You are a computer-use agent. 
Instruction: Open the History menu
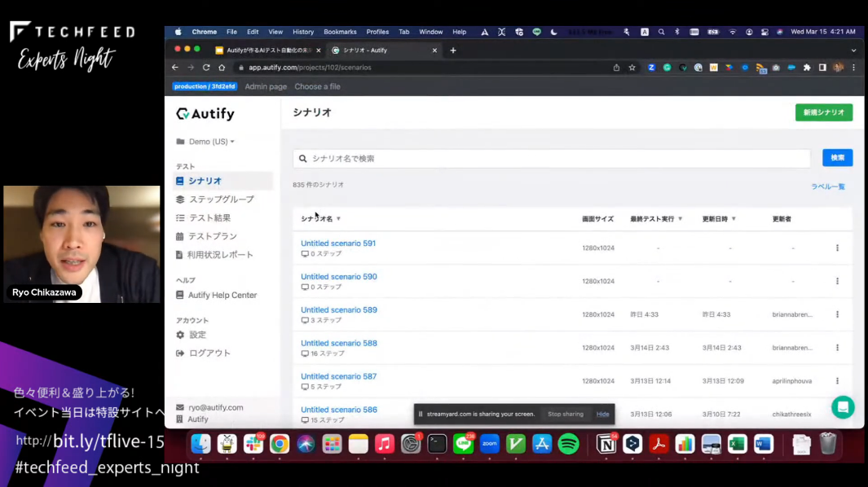click(303, 32)
